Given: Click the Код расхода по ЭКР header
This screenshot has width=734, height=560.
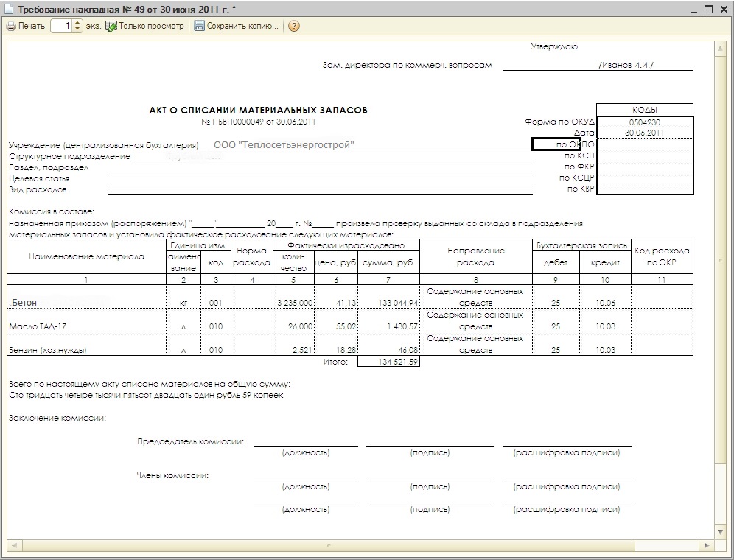Looking at the screenshot, I should point(662,256).
